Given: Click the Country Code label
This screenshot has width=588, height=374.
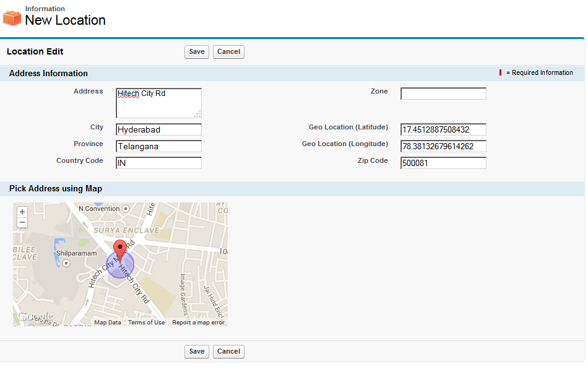Looking at the screenshot, I should 79,160.
